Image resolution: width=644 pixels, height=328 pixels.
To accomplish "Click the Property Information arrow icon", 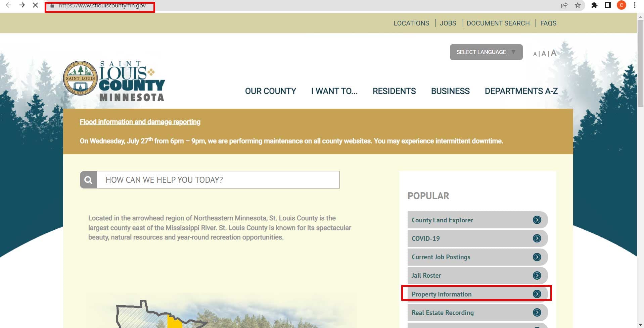I will tap(537, 294).
